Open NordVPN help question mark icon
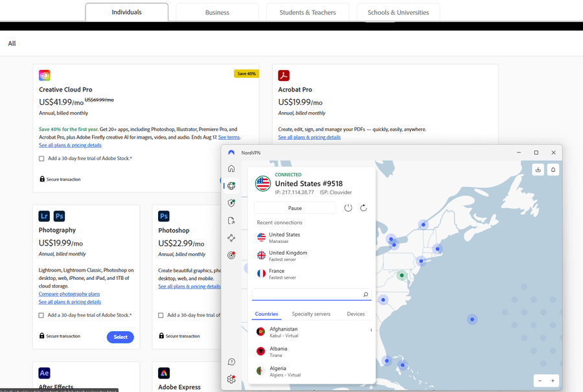Screen dimensions: 583x392 pyautogui.click(x=231, y=362)
